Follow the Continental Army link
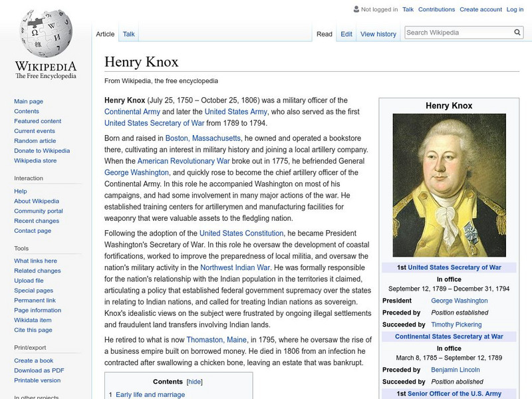The width and height of the screenshot is (532, 399). click(x=132, y=112)
